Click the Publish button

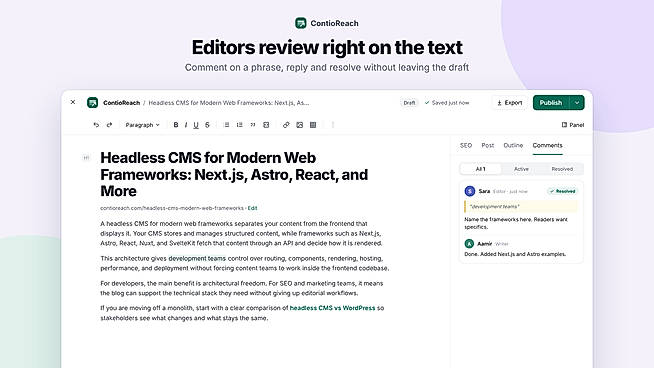point(551,103)
